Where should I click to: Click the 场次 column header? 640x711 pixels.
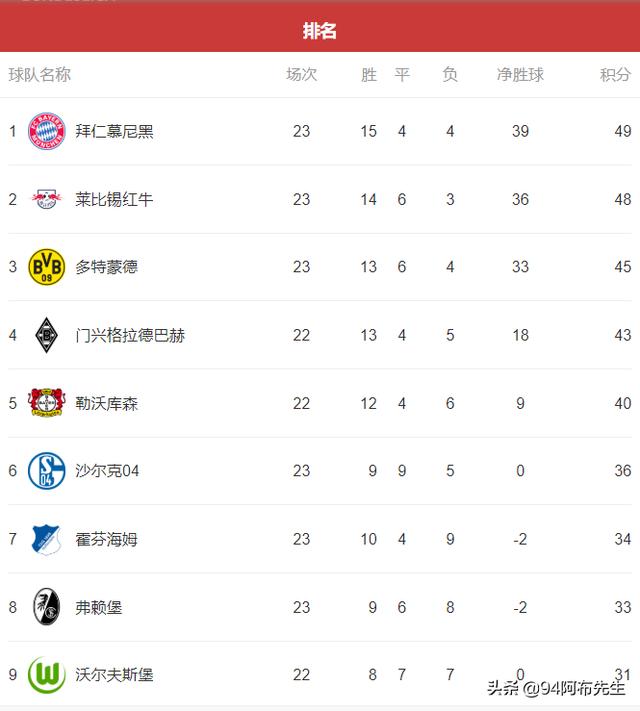[302, 74]
